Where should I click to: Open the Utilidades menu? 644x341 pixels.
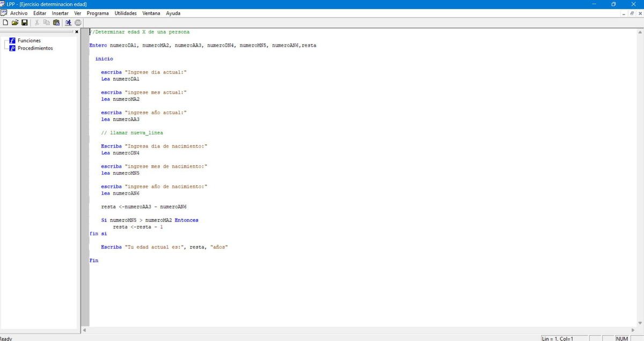pos(126,13)
